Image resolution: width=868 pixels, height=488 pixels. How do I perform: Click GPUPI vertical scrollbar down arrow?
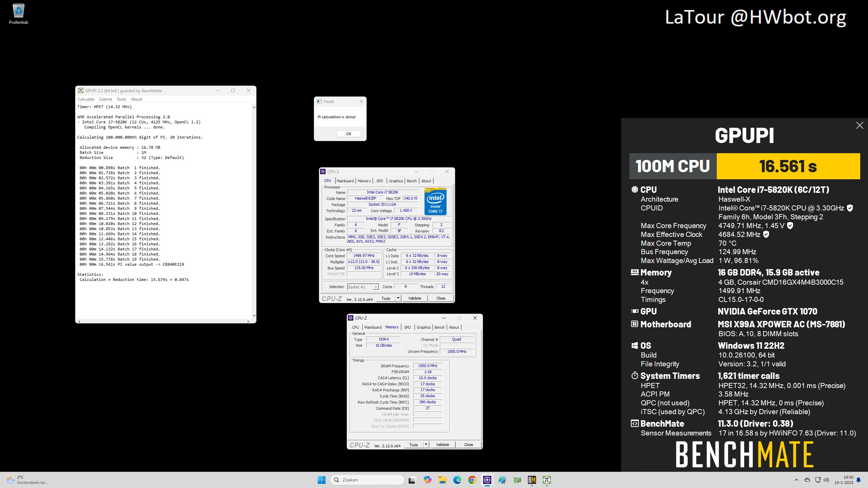pos(254,316)
